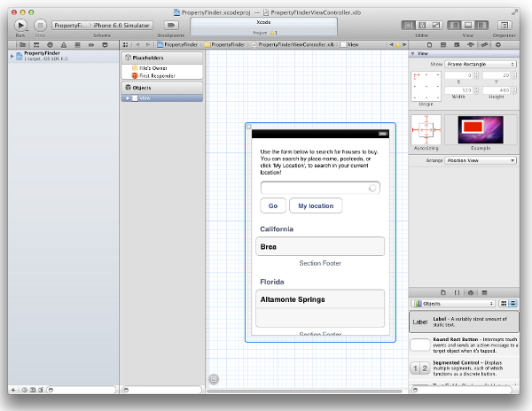Viewport: 532px width, 411px height.
Task: Open the related files menu in jump bar
Action: tap(126, 44)
